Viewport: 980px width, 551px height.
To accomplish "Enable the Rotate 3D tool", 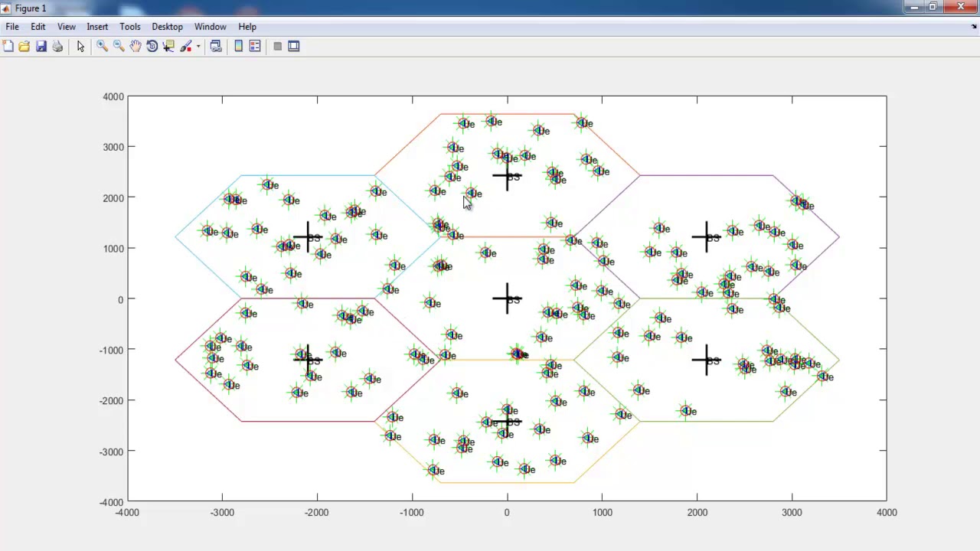I will (152, 47).
